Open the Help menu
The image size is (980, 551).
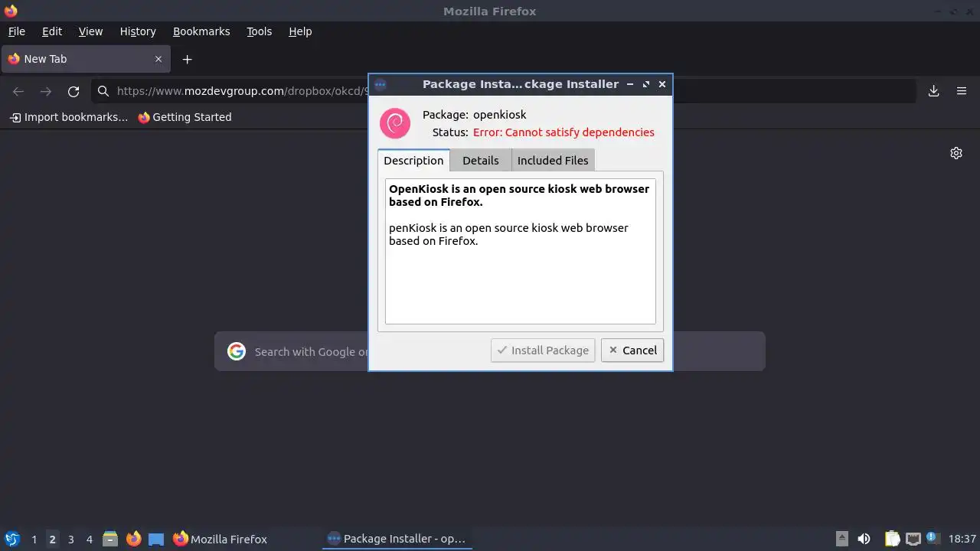click(300, 31)
